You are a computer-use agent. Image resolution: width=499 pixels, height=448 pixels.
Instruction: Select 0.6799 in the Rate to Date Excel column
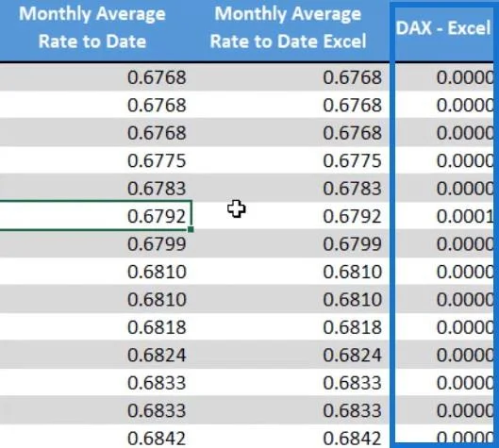(x=352, y=243)
